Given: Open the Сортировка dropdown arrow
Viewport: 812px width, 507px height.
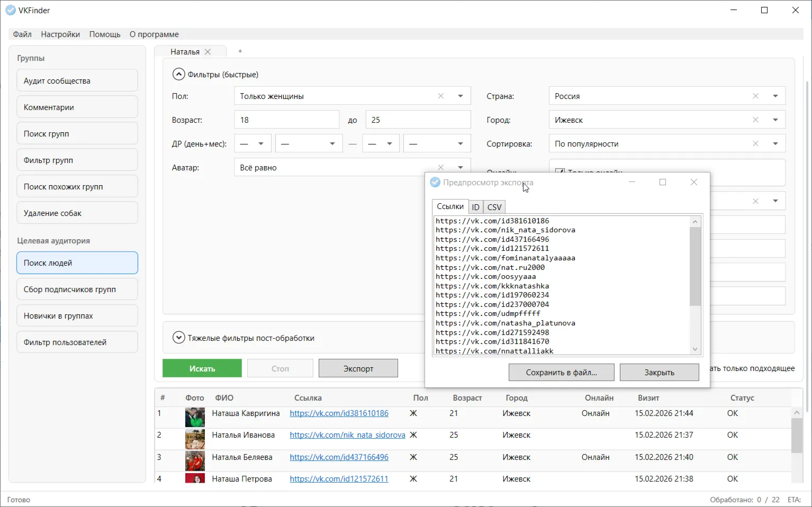Looking at the screenshot, I should tap(775, 144).
